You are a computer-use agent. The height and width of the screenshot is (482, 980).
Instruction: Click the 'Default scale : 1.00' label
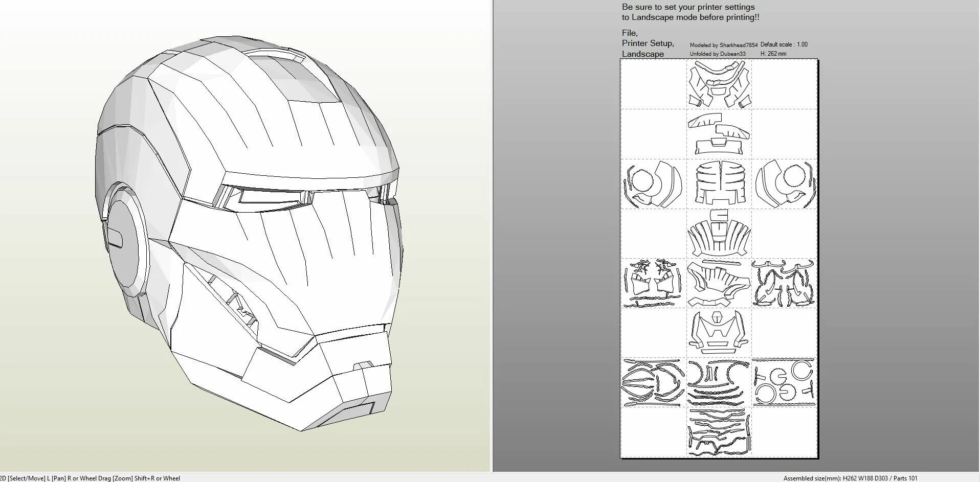784,44
